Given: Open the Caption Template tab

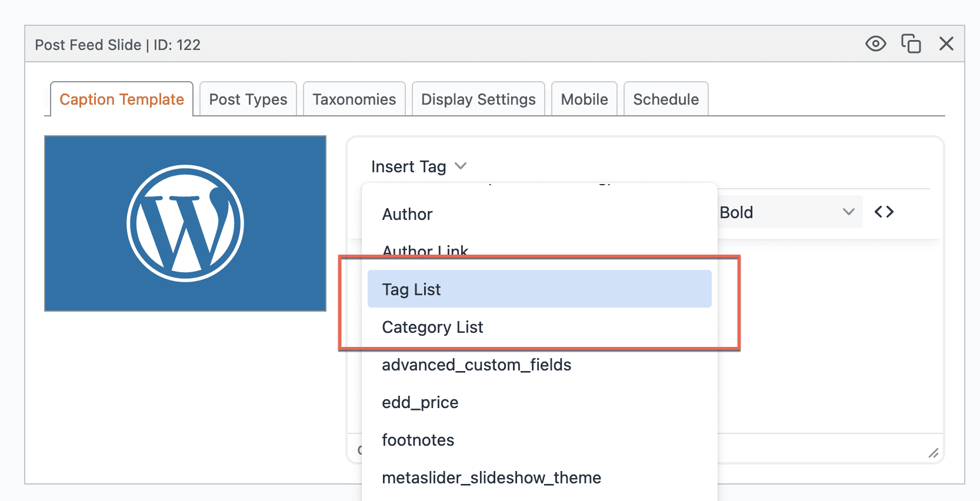Looking at the screenshot, I should [122, 99].
